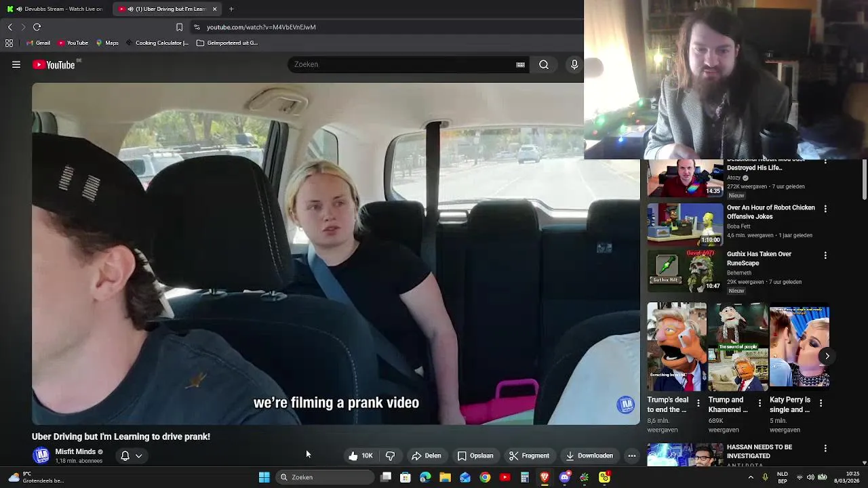Open the Misfit Minds channel avatar
The height and width of the screenshot is (488, 868).
pyautogui.click(x=41, y=455)
